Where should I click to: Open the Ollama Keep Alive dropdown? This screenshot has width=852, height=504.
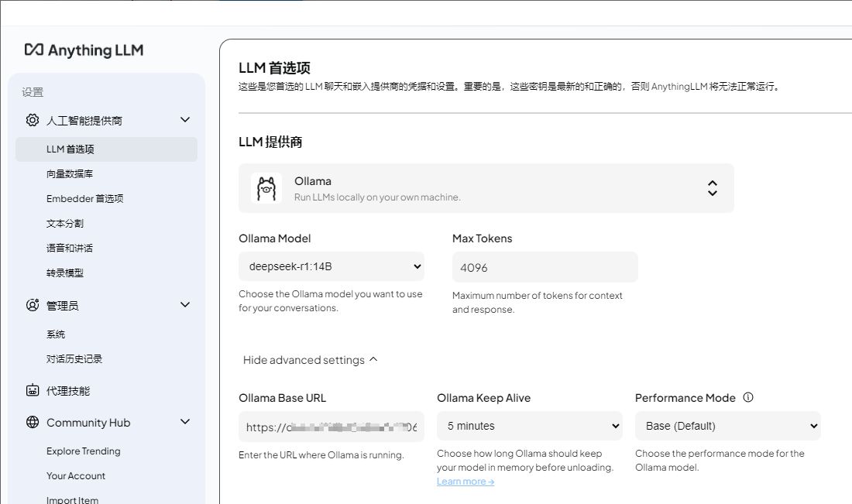[x=530, y=426]
